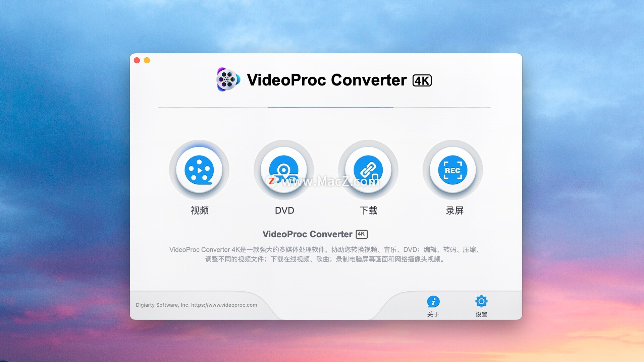Click the 关于 label in bottom bar
Image resolution: width=644 pixels, height=362 pixels.
pos(433,314)
